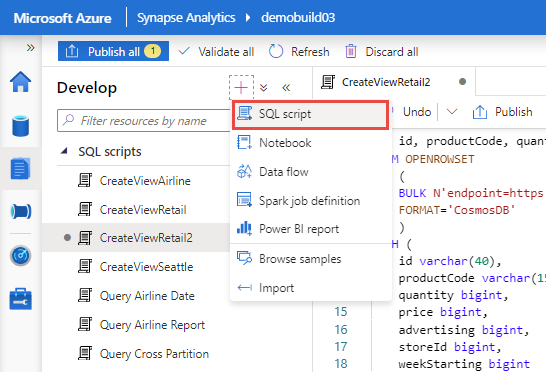
Task: Click the Query Airline Date script icon
Action: [x=85, y=295]
